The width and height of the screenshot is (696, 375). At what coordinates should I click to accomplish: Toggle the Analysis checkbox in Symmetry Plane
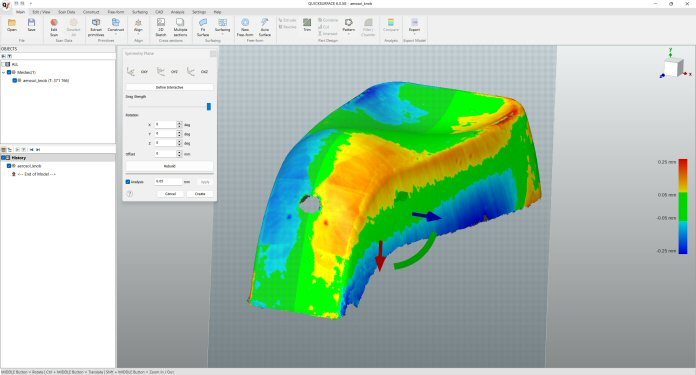[128, 182]
